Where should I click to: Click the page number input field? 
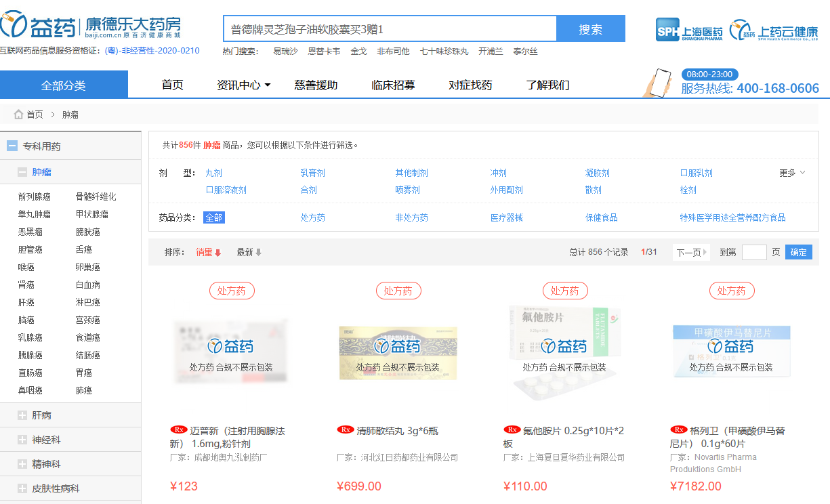pyautogui.click(x=753, y=253)
